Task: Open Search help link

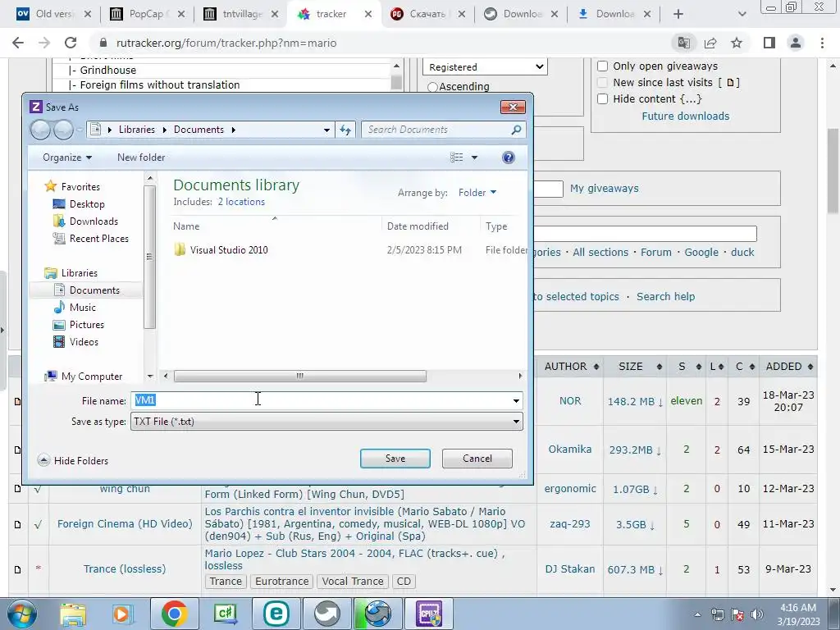Action: point(665,297)
